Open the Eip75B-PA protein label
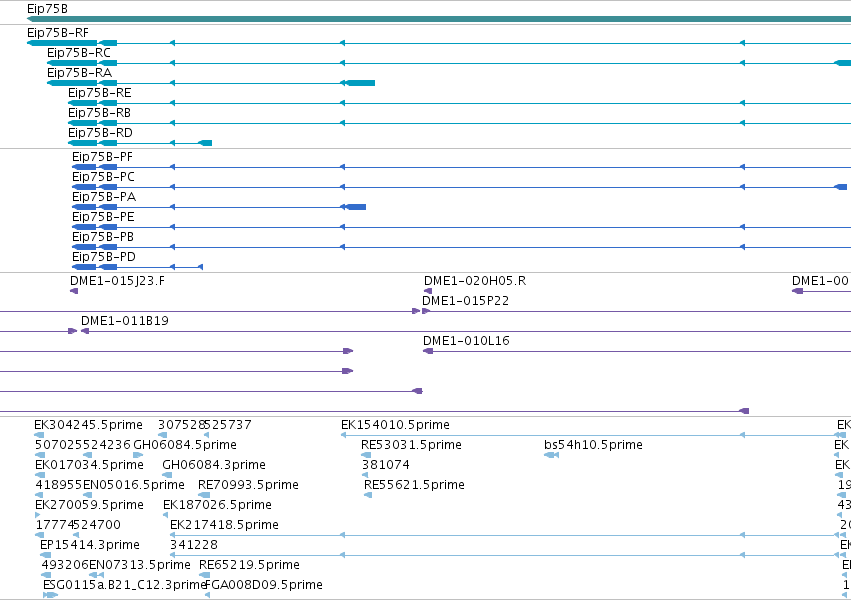The height and width of the screenshot is (600, 851). point(104,197)
